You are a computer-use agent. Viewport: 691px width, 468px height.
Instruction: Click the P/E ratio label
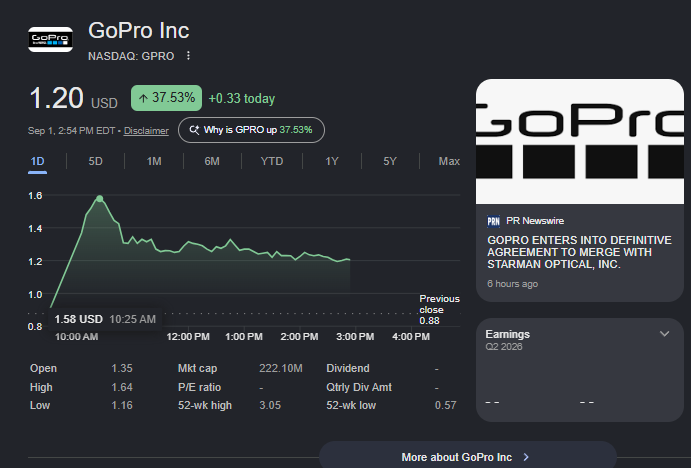(200, 387)
